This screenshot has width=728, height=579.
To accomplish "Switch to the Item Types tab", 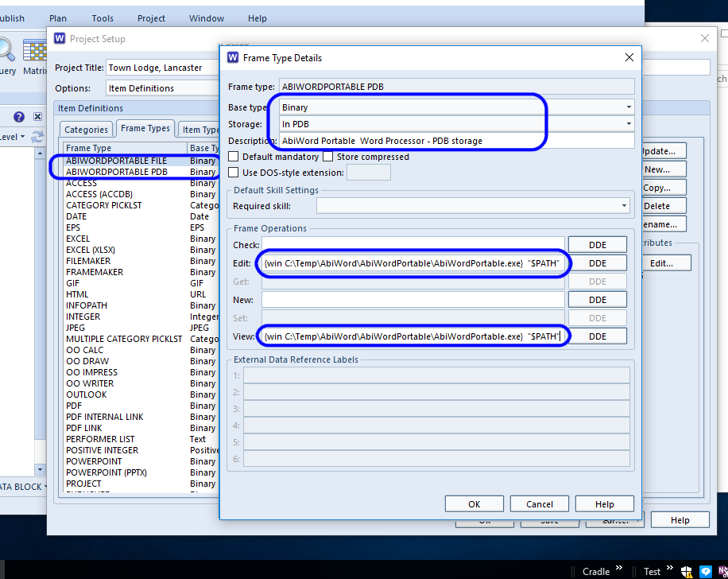I will click(x=199, y=130).
